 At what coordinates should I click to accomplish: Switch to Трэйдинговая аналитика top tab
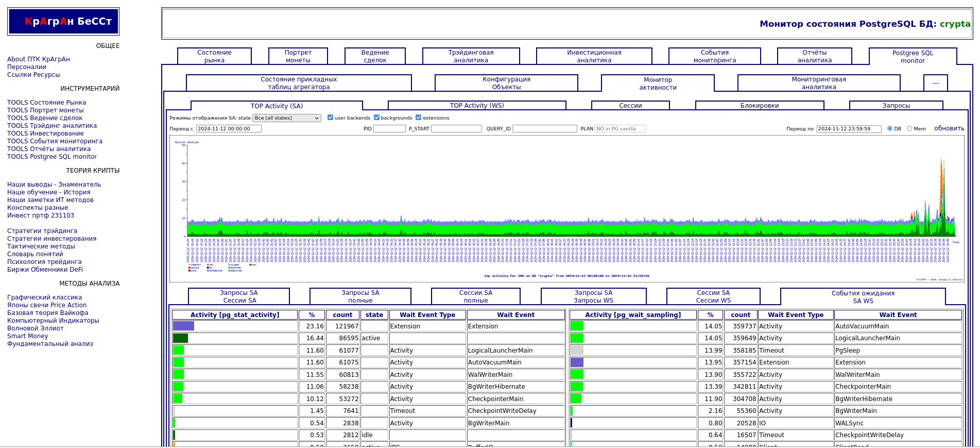471,56
